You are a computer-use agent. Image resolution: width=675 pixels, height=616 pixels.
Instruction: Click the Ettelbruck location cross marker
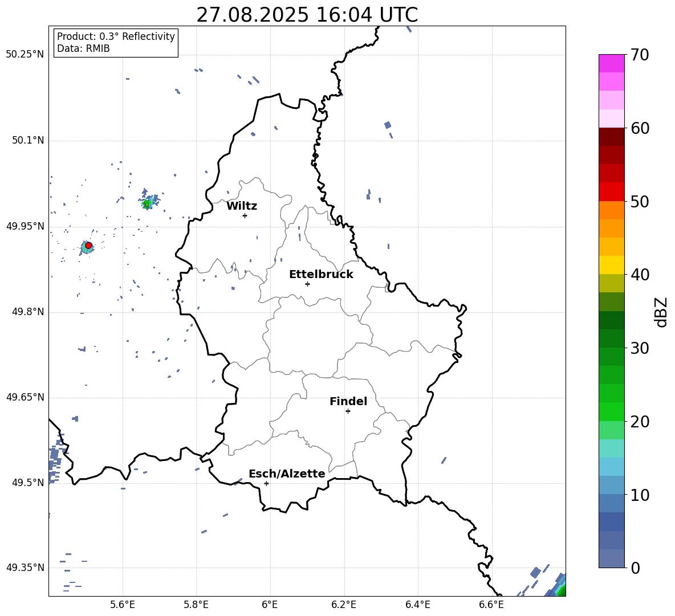tap(307, 284)
